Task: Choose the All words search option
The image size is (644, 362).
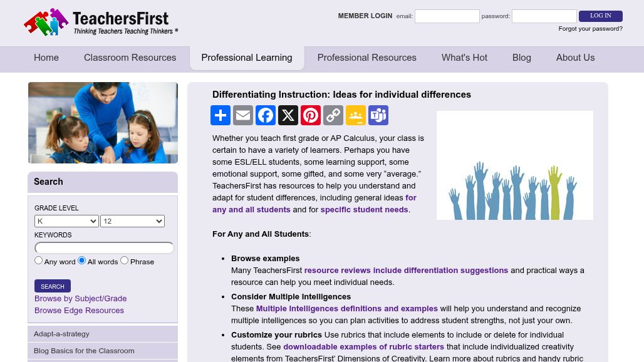Action: [x=82, y=261]
